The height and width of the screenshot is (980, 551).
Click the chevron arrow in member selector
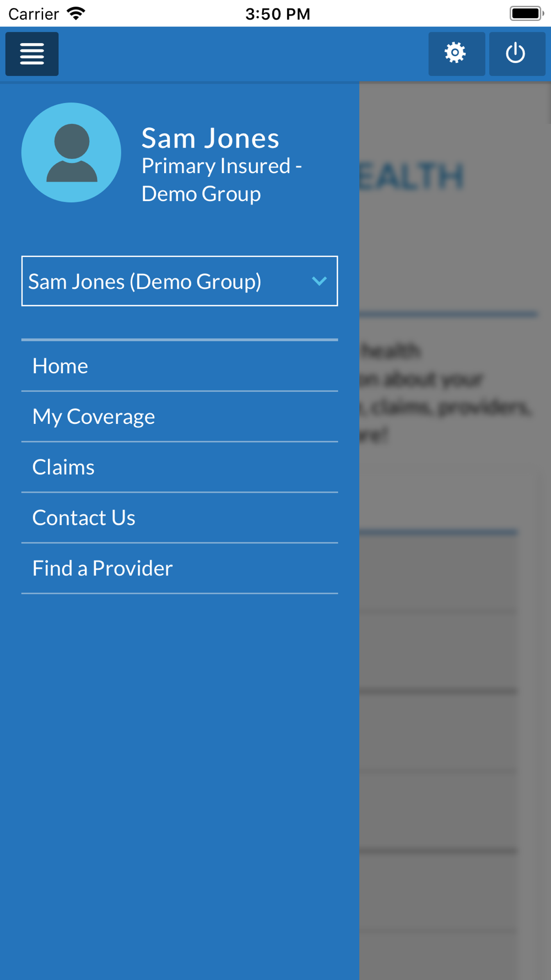click(319, 281)
